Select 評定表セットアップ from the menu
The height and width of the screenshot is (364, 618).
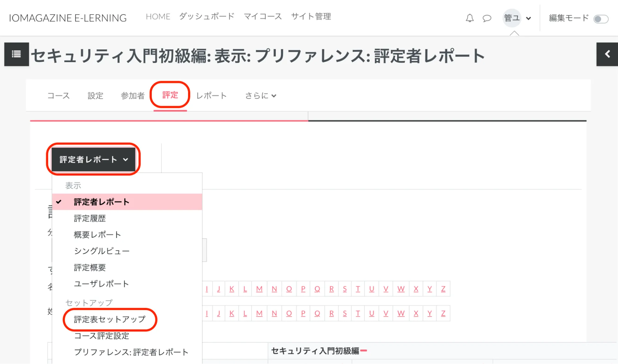[x=110, y=319]
